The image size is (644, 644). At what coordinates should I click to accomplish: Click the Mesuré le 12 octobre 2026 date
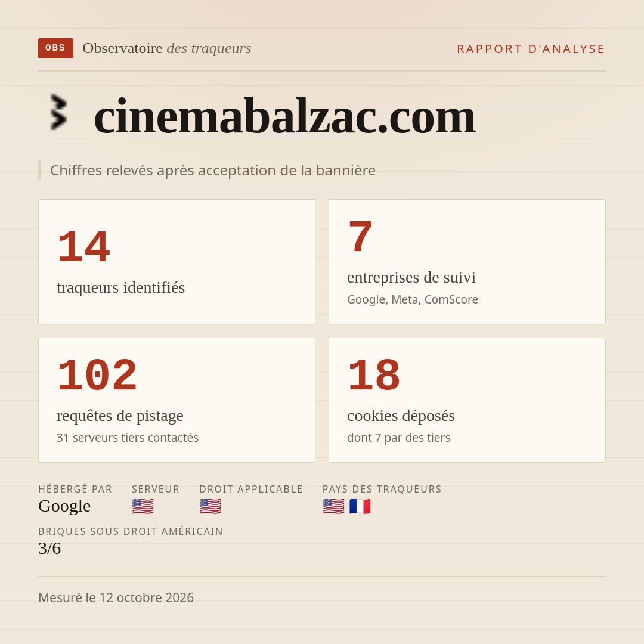coord(116,597)
